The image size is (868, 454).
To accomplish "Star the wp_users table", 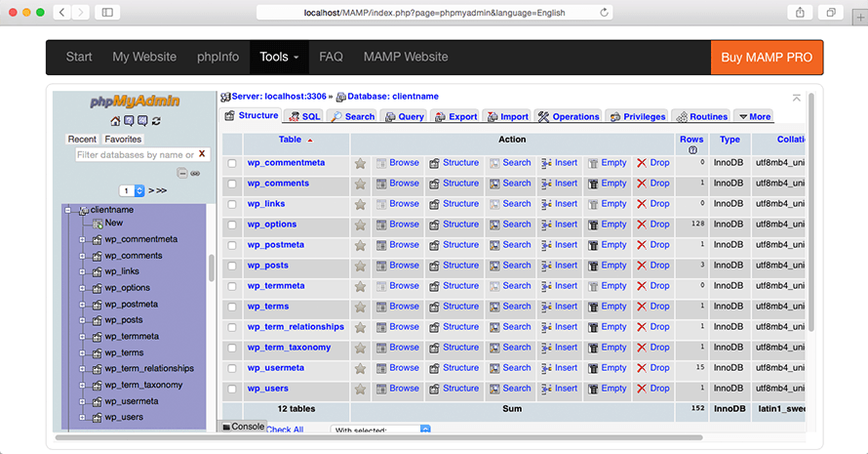I will [x=361, y=390].
